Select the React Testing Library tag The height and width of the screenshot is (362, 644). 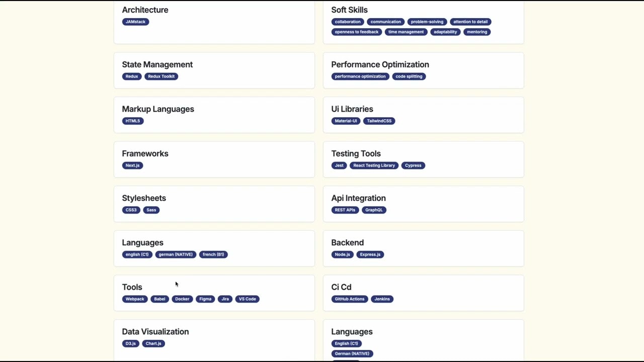[374, 165]
